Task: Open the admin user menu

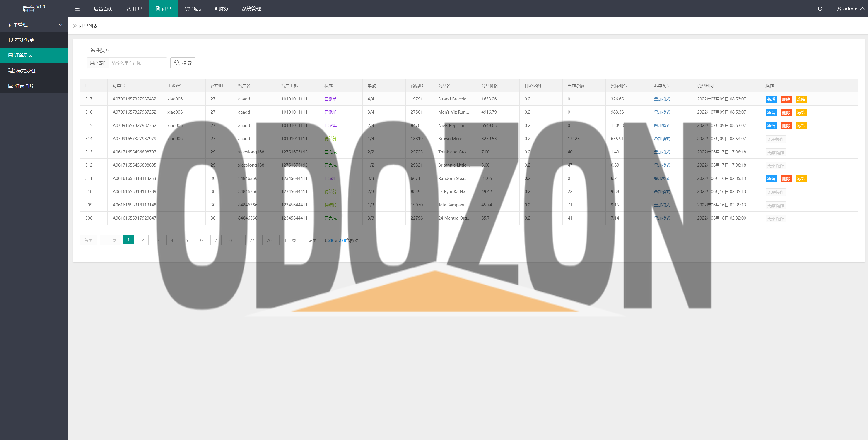Action: [851, 9]
